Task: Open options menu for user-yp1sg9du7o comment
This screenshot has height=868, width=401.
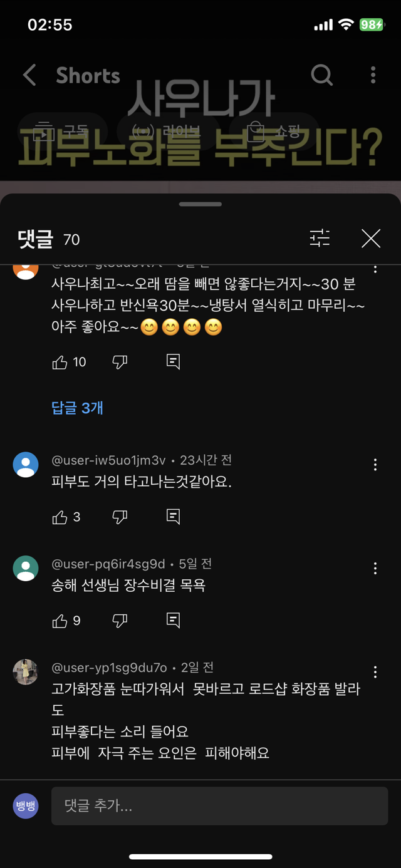Action: tap(375, 672)
